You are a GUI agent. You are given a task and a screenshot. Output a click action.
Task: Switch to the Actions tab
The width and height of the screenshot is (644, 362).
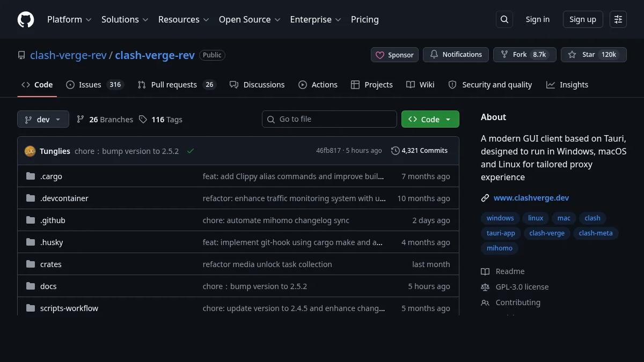point(318,85)
